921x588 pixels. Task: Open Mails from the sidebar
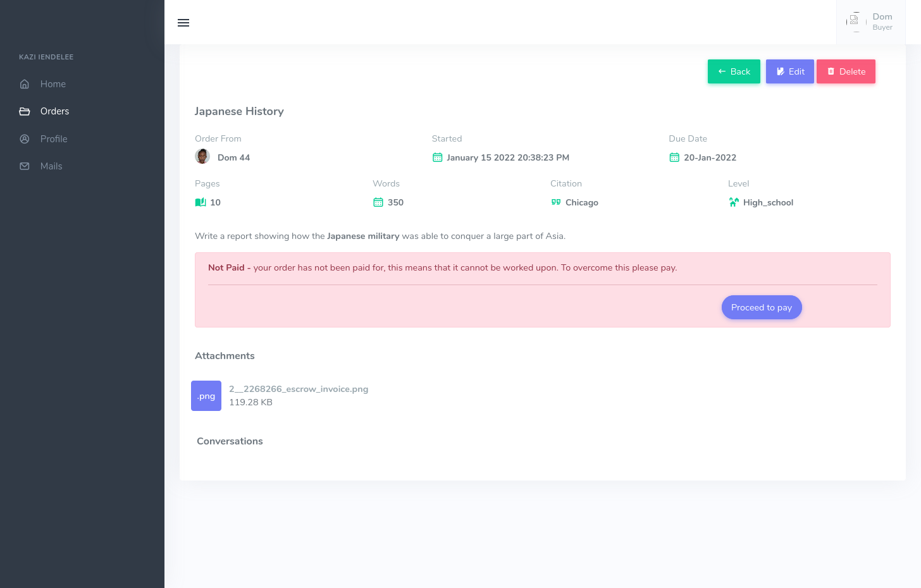point(51,166)
